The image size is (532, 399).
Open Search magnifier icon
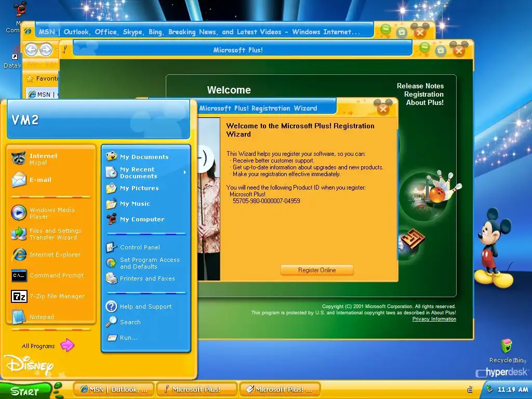tap(111, 322)
